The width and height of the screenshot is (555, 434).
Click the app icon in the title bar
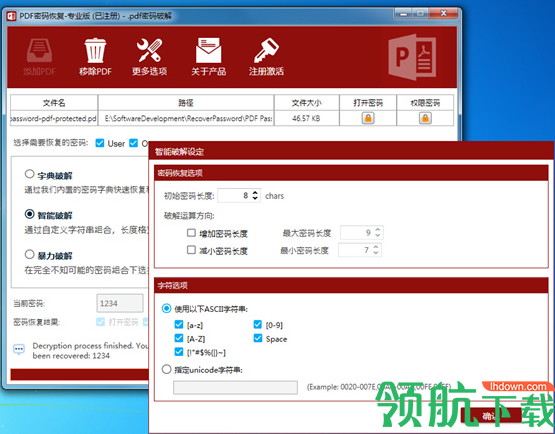click(x=11, y=16)
